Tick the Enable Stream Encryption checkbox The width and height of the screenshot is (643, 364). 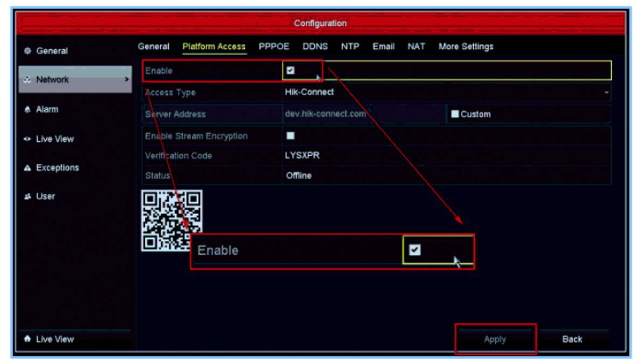[x=290, y=136]
